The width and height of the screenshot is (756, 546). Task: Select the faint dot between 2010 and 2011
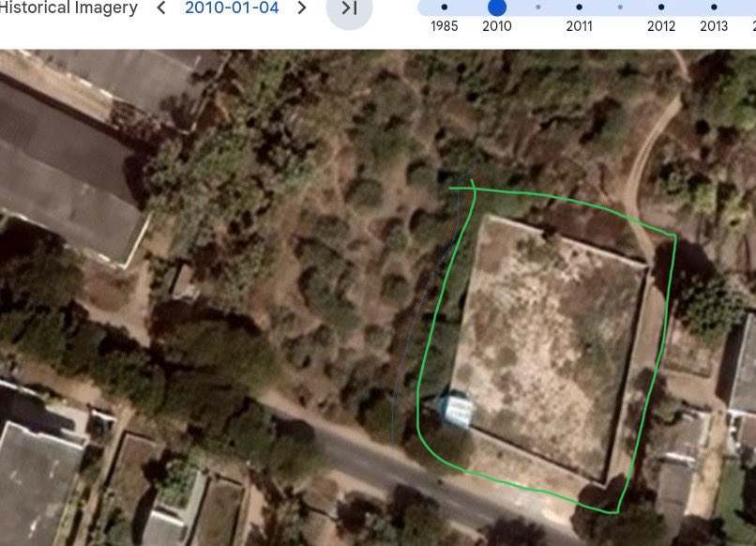[538, 8]
